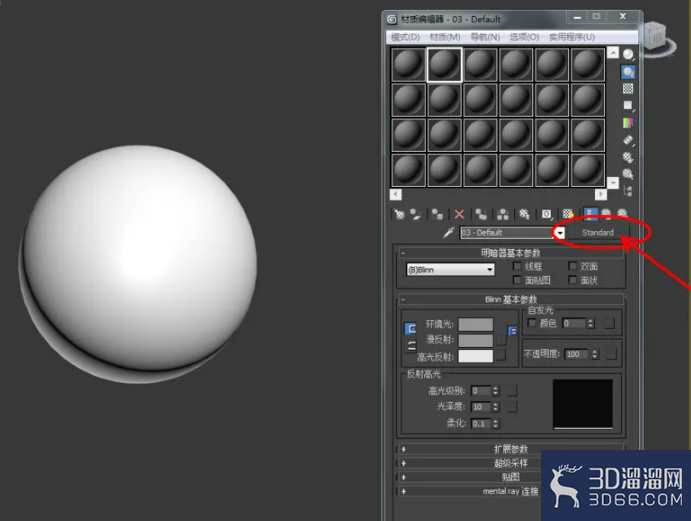Click the Put to Library icon
Screen dimensions: 691x521
(x=524, y=214)
